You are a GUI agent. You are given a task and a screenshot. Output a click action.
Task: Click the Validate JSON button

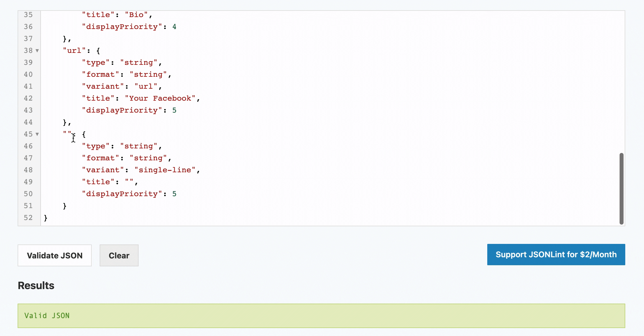click(55, 255)
